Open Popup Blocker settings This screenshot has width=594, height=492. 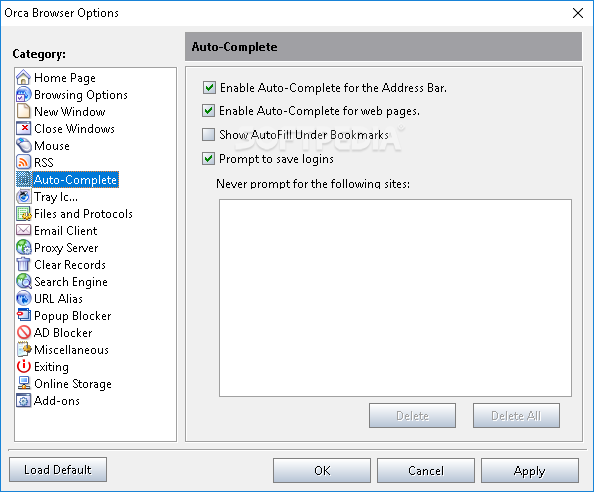pos(73,316)
